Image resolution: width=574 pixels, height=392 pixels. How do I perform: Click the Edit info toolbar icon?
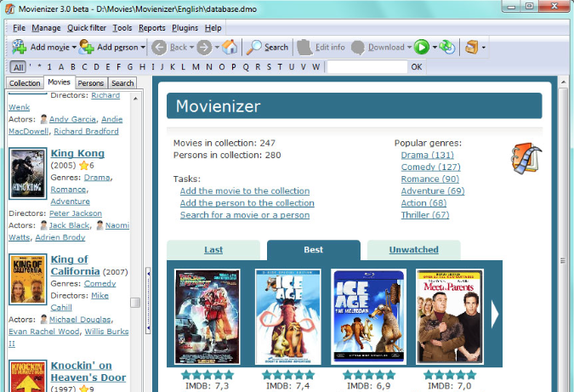click(304, 48)
